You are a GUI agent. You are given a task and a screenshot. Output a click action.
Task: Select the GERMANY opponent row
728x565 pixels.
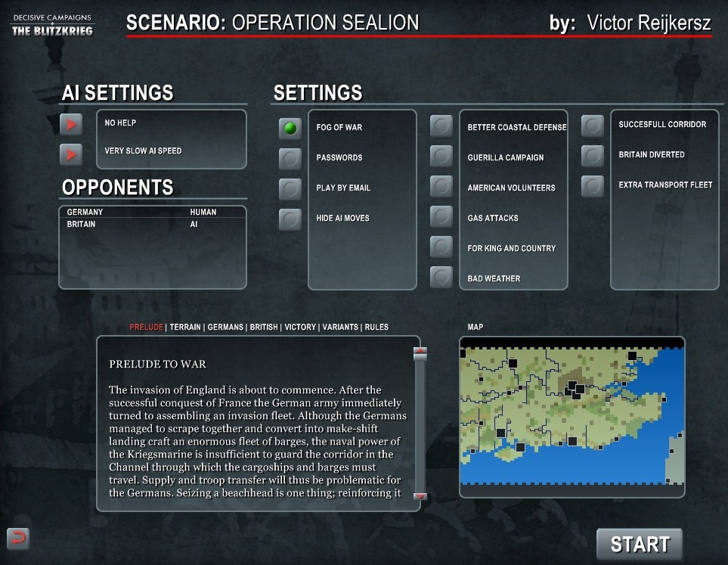(x=152, y=212)
